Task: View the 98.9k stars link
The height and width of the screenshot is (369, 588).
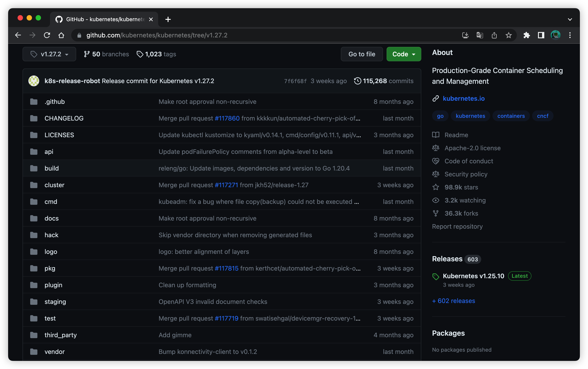Action: (455, 187)
